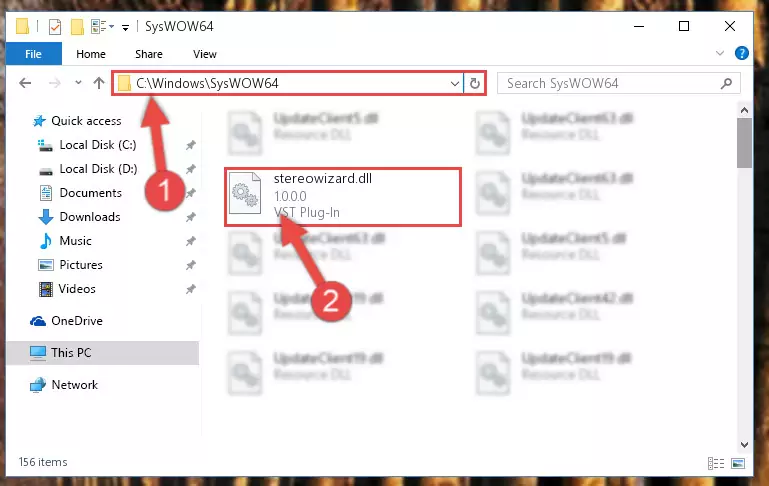
Task: Expand the address bar history dropdown
Action: [x=455, y=83]
